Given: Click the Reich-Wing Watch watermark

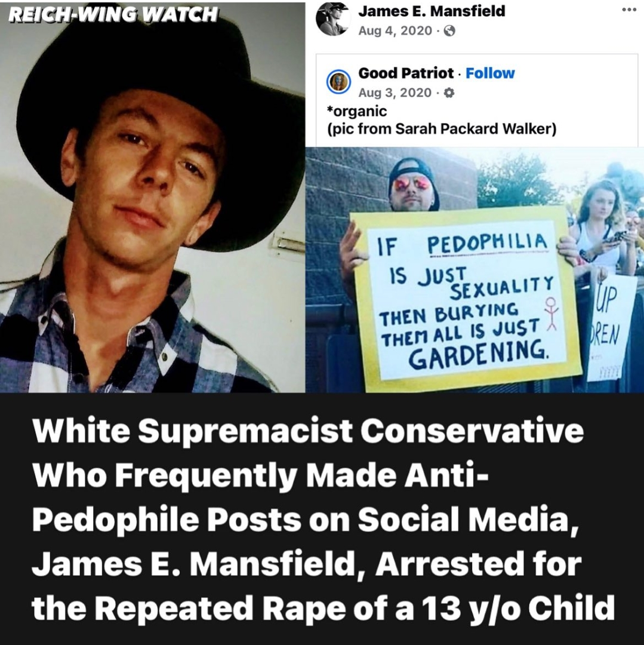Looking at the screenshot, I should pos(113,15).
